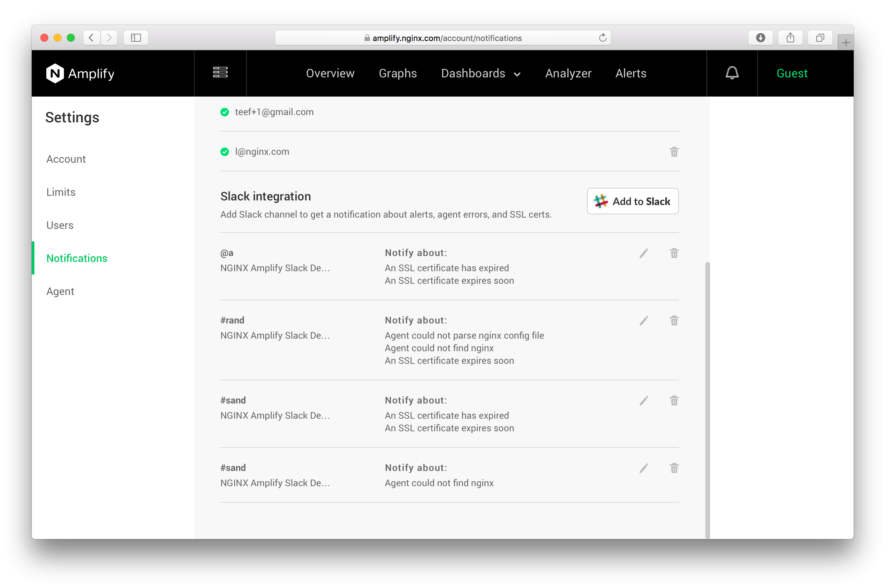Screen dimensions: 896x588
Task: Click the notification bell icon
Action: pos(732,73)
